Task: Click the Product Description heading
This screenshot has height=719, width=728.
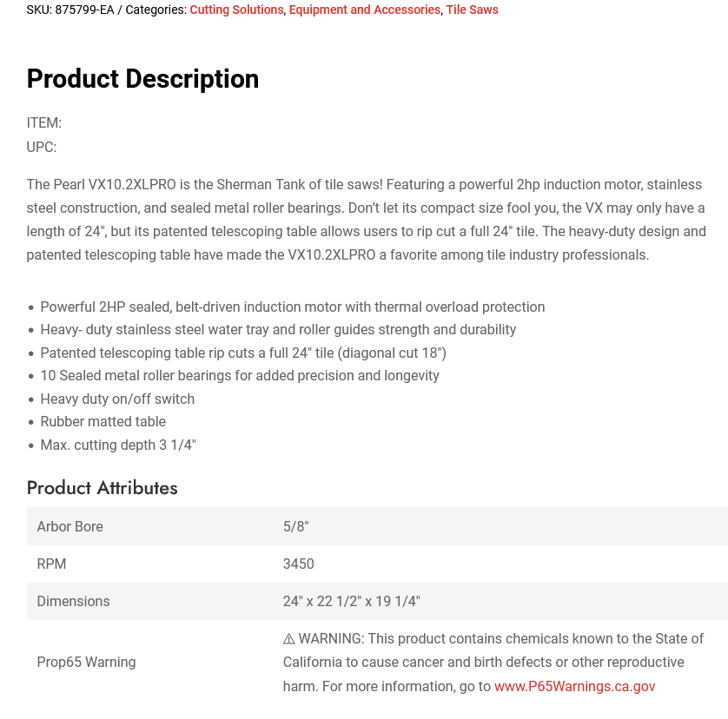Action: pyautogui.click(x=142, y=78)
